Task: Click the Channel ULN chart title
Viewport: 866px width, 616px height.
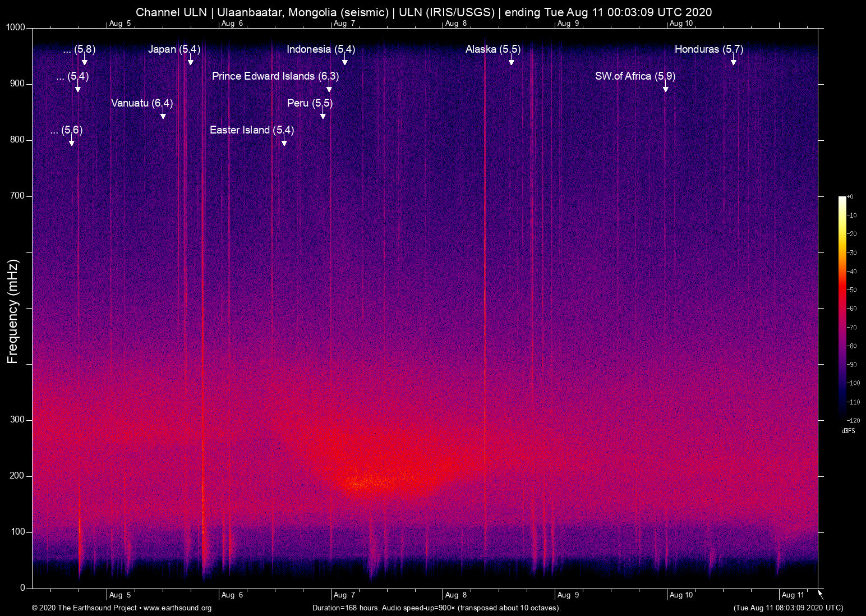Action: 424,12
